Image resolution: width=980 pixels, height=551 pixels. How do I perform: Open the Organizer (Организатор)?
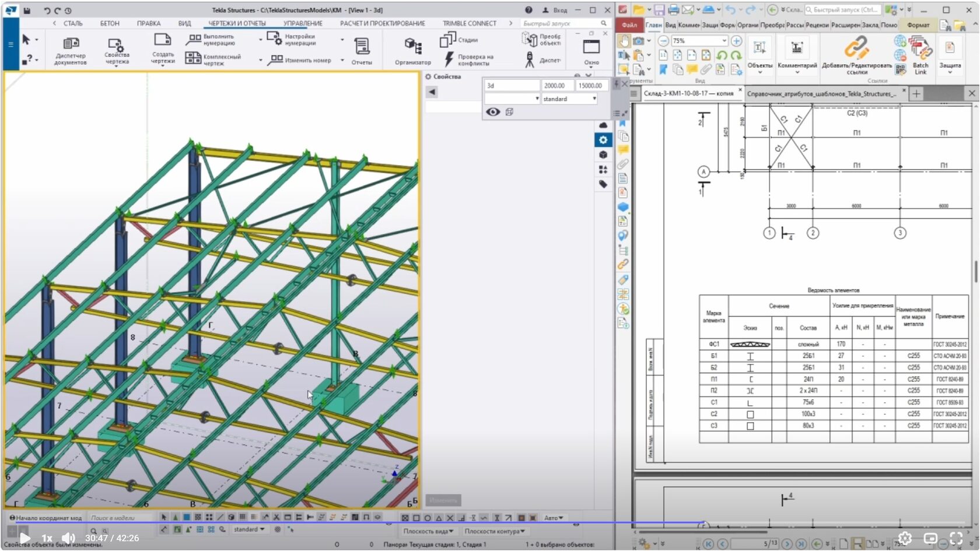(x=413, y=51)
